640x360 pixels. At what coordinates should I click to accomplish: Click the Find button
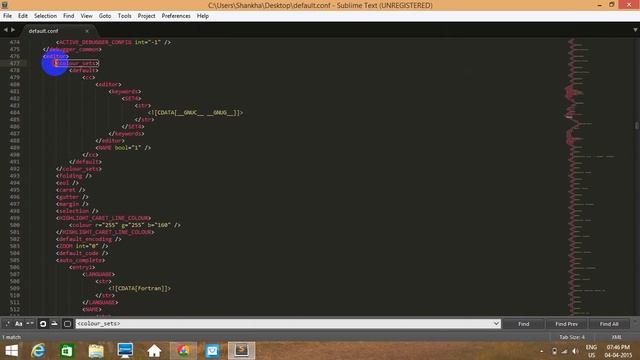tap(523, 324)
